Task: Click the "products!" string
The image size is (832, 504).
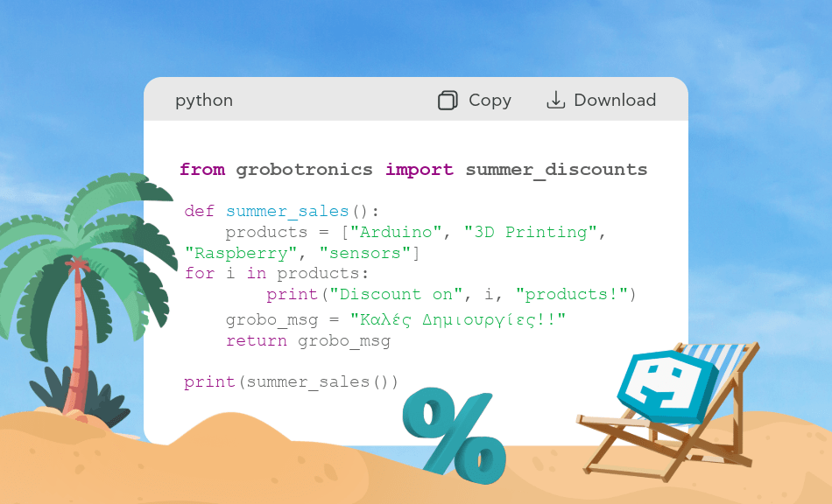Action: pyautogui.click(x=572, y=294)
